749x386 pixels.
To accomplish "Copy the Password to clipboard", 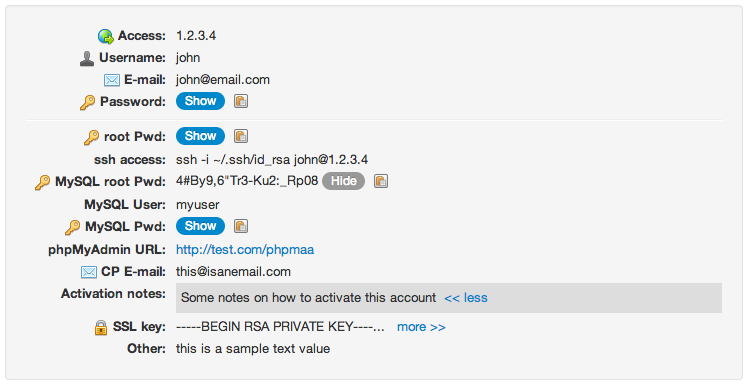I will click(x=241, y=101).
